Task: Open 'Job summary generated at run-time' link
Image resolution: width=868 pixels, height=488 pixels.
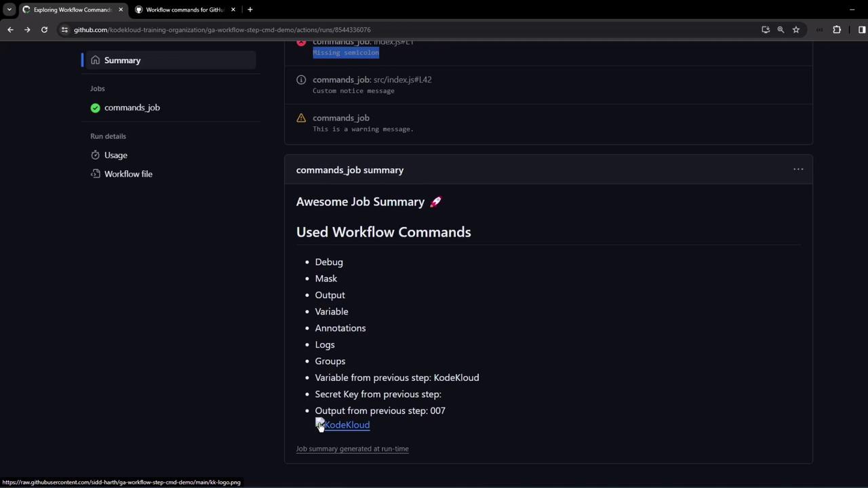Action: [353, 449]
